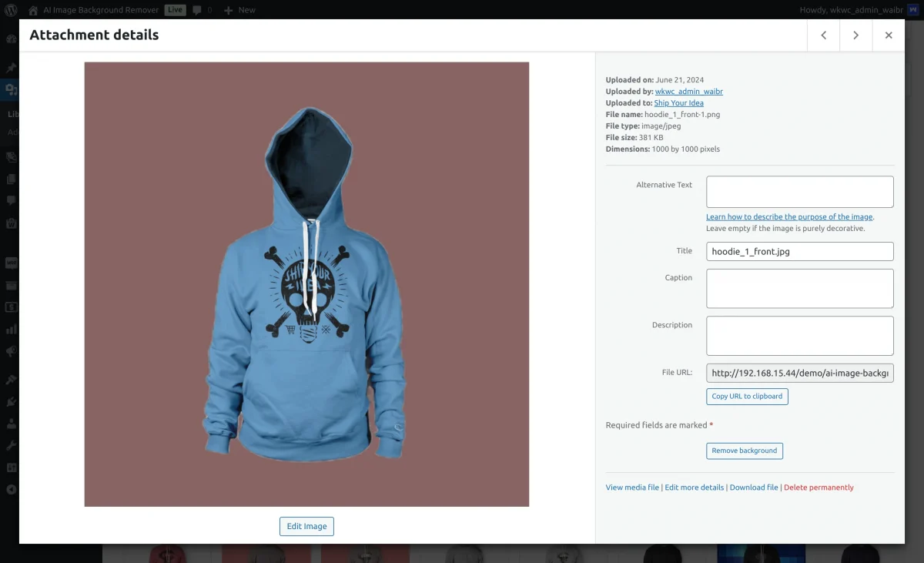
Task: Click the File size 381 KB text
Action: click(634, 138)
